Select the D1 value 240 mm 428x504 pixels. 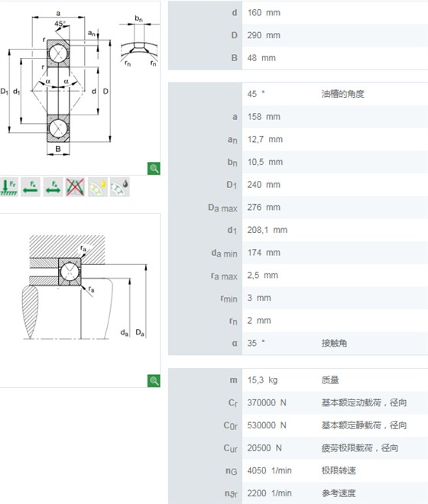point(264,185)
